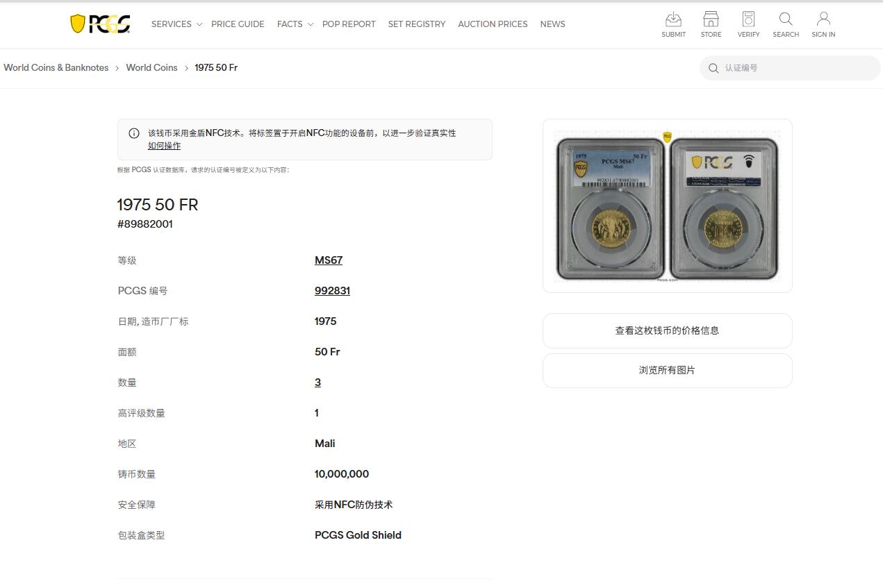View the slabbed coin image thumbnail
This screenshot has height=588, width=883.
click(x=666, y=205)
